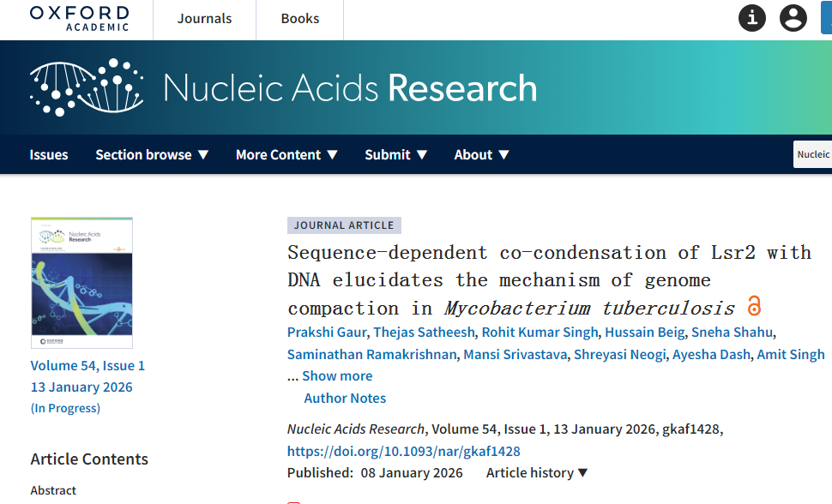The width and height of the screenshot is (832, 504).
Task: Click the orange open access icon
Action: [755, 306]
